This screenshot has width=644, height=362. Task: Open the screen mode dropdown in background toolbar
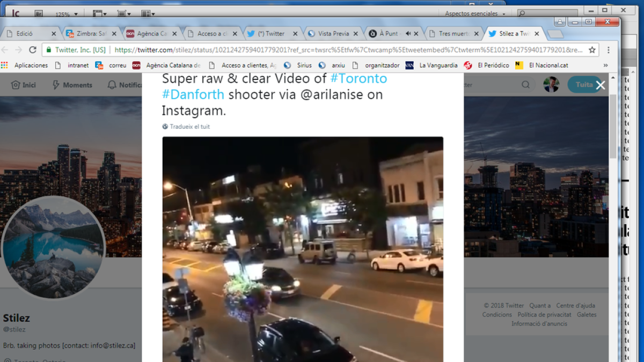point(124,13)
